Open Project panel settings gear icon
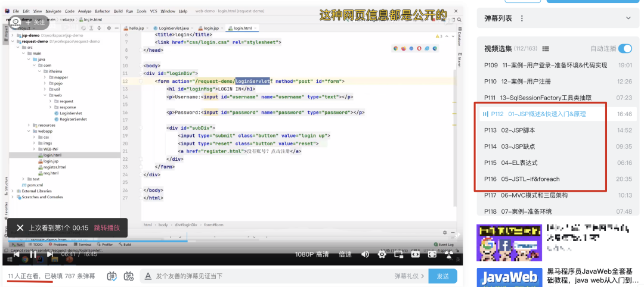644x287 pixels. click(x=109, y=28)
